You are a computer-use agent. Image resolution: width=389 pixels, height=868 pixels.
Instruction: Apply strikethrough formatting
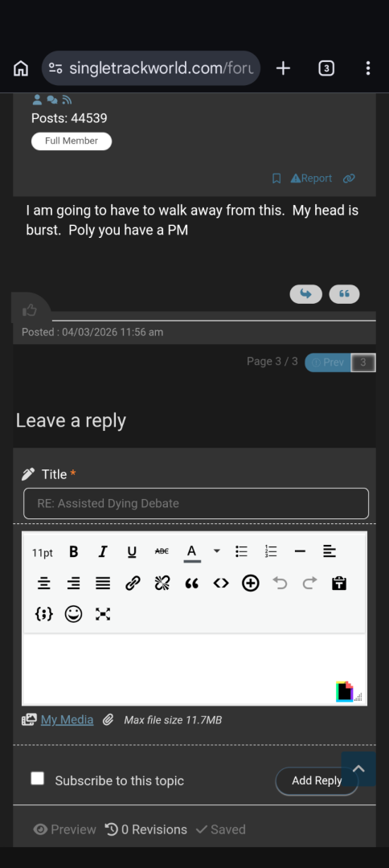coord(162,552)
